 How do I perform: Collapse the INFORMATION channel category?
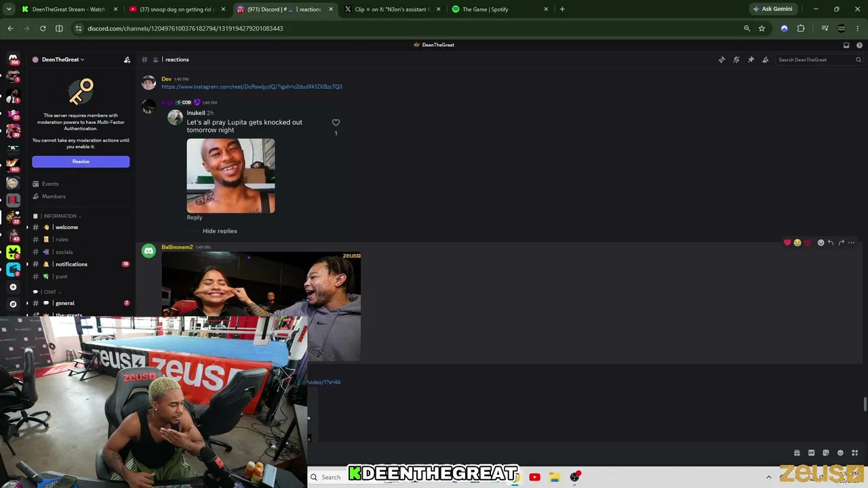click(61, 216)
